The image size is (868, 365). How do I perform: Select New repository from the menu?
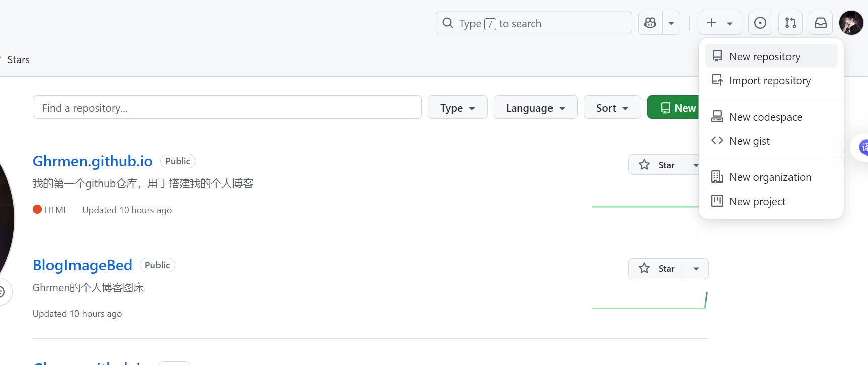(771, 56)
